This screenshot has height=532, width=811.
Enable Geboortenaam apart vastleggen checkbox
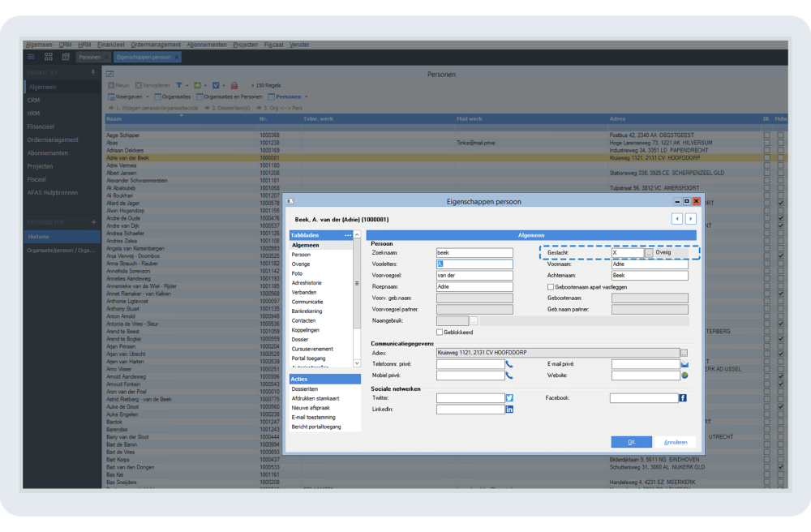(551, 287)
